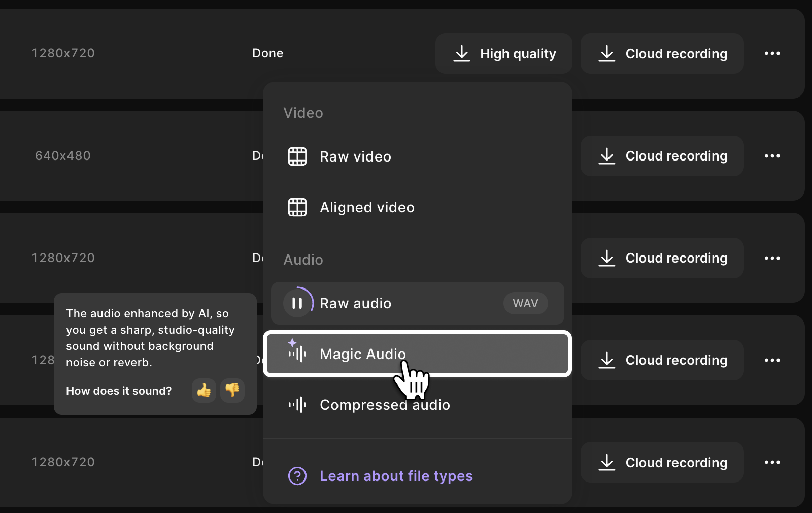Click the thumbs up feedback icon
The height and width of the screenshot is (513, 812).
click(x=204, y=391)
